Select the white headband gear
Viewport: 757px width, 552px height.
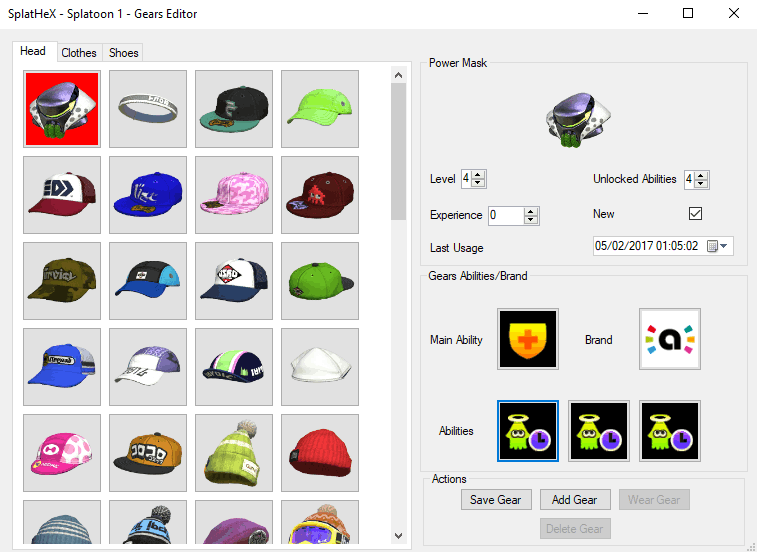148,109
